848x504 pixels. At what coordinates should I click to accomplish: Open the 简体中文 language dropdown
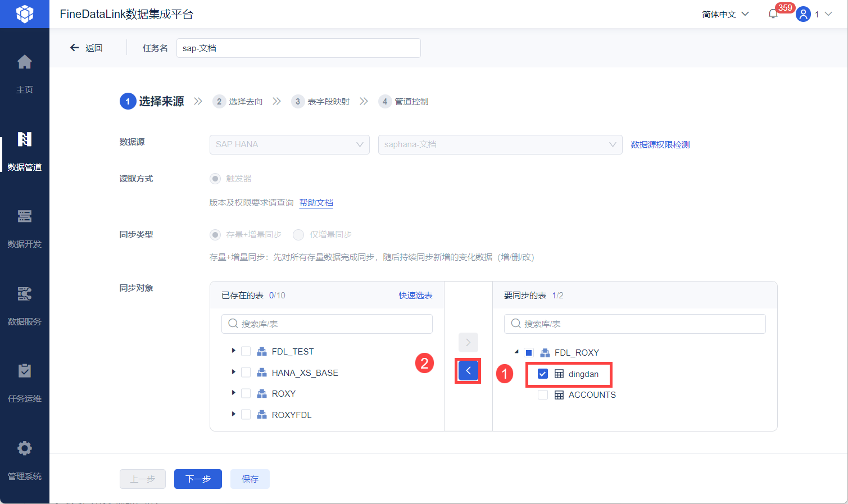point(725,14)
